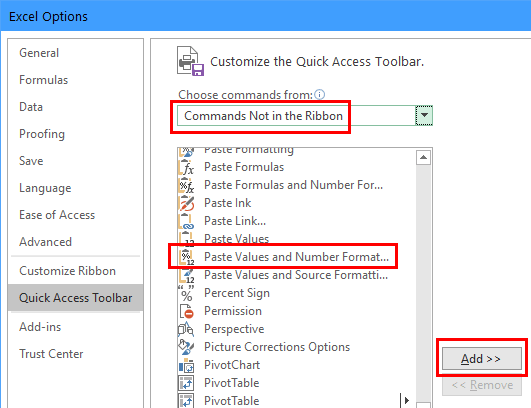The height and width of the screenshot is (408, 531).
Task: Click the Perspective command icon
Action: pos(186,329)
